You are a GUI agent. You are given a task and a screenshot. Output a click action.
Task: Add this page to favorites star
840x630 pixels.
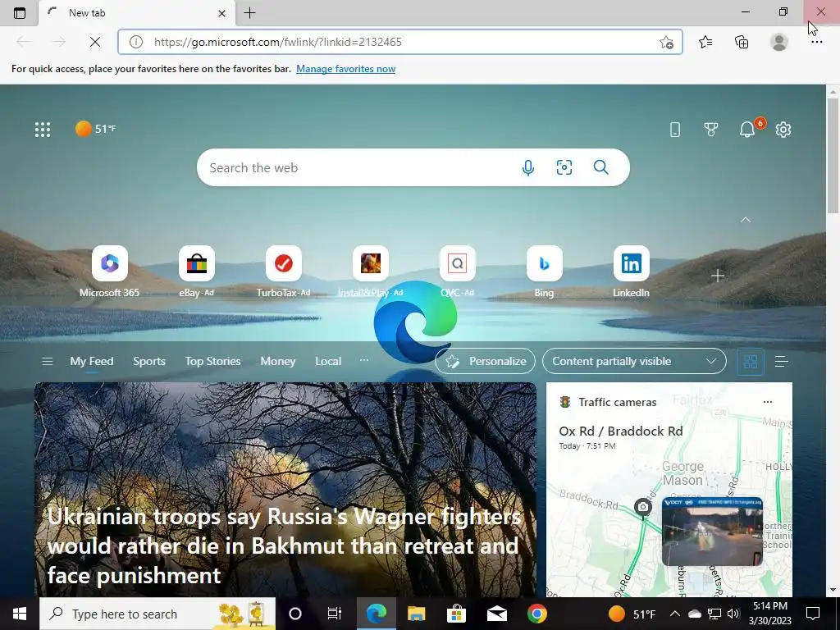click(x=666, y=42)
